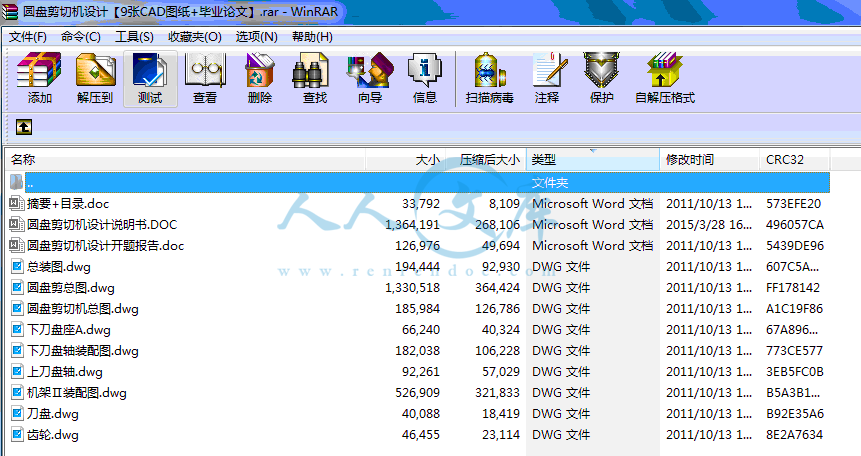Sort by the 压缩后大小 column header
This screenshot has height=456, width=861.
(x=486, y=159)
